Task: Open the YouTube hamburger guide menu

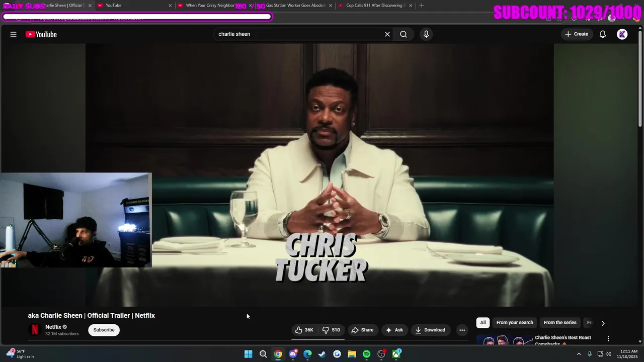Action: pyautogui.click(x=14, y=34)
